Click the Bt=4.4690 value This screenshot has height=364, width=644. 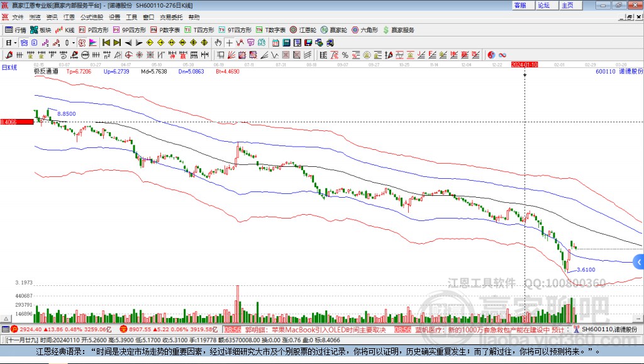228,71
